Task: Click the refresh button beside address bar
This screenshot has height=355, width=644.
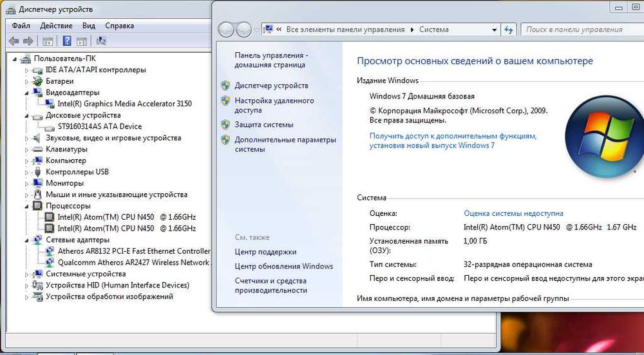Action: click(509, 30)
